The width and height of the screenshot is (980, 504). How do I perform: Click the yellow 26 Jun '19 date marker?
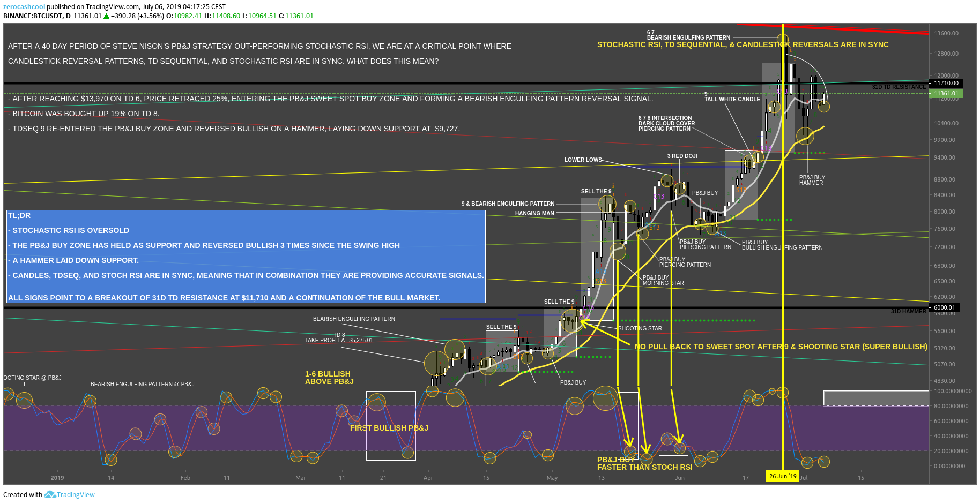783,476
